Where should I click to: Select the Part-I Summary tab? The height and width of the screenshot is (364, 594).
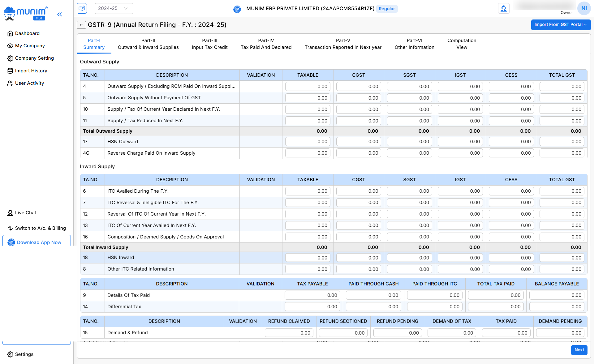(94, 44)
